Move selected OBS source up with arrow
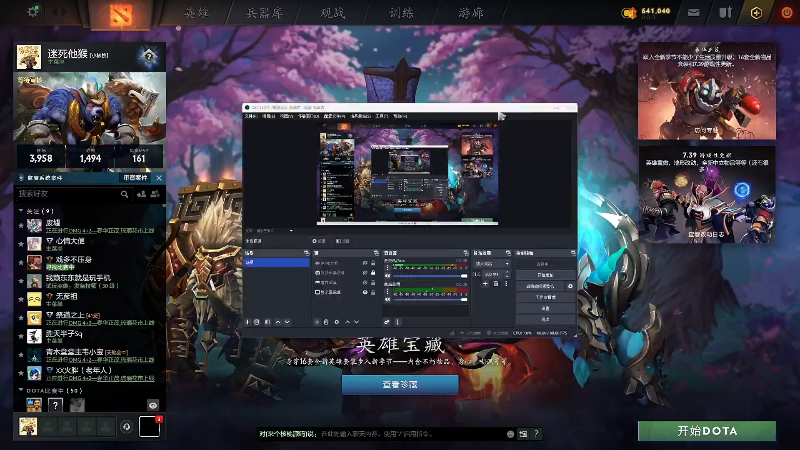 [x=347, y=322]
